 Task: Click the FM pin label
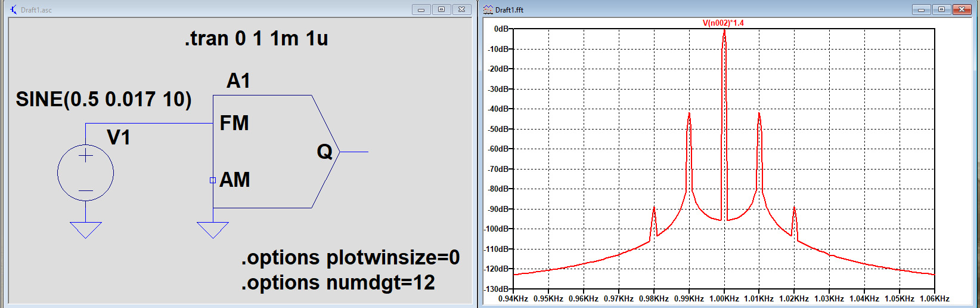tap(234, 123)
